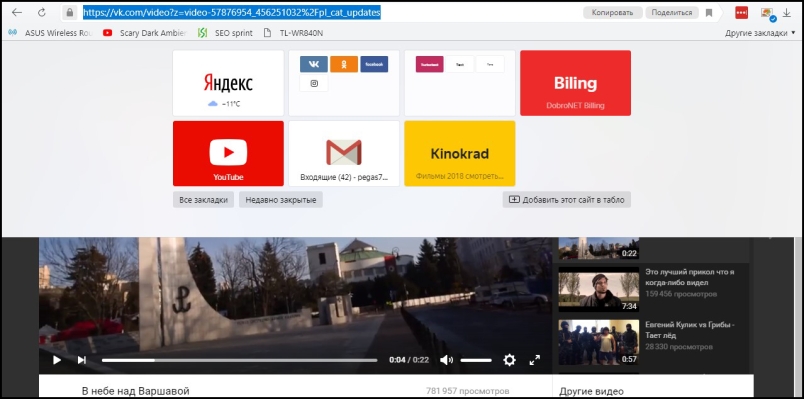Expand the Другие закладки bookmarks folder
804x399 pixels.
point(760,33)
